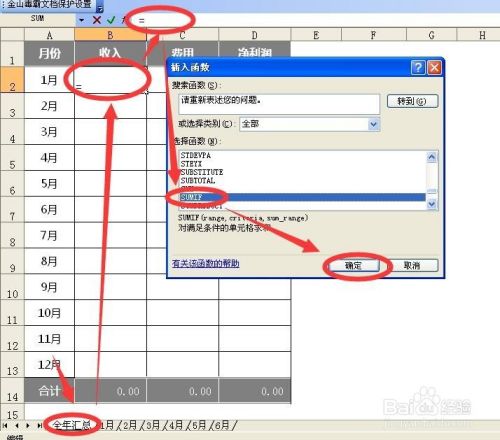Select column F header
This screenshot has height=440, width=500.
(x=374, y=35)
